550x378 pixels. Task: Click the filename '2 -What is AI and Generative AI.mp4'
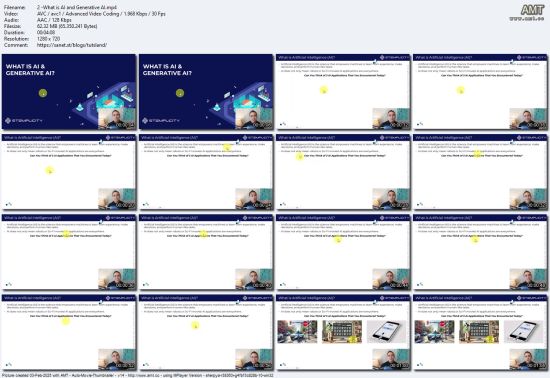(77, 7)
